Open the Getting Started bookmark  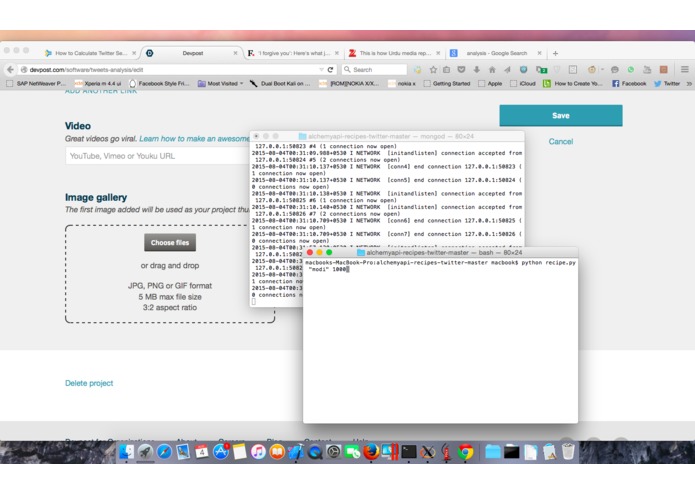click(447, 83)
